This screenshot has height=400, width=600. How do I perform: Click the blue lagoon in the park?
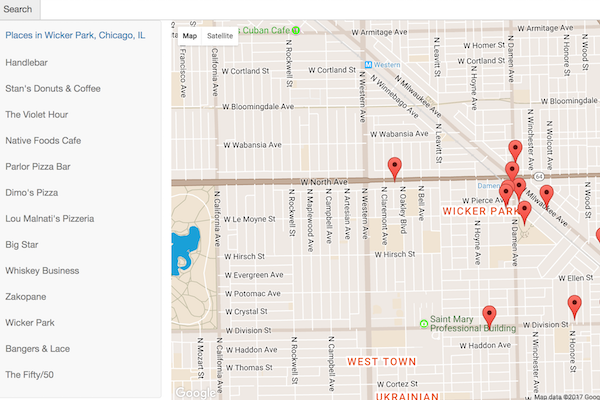click(185, 250)
